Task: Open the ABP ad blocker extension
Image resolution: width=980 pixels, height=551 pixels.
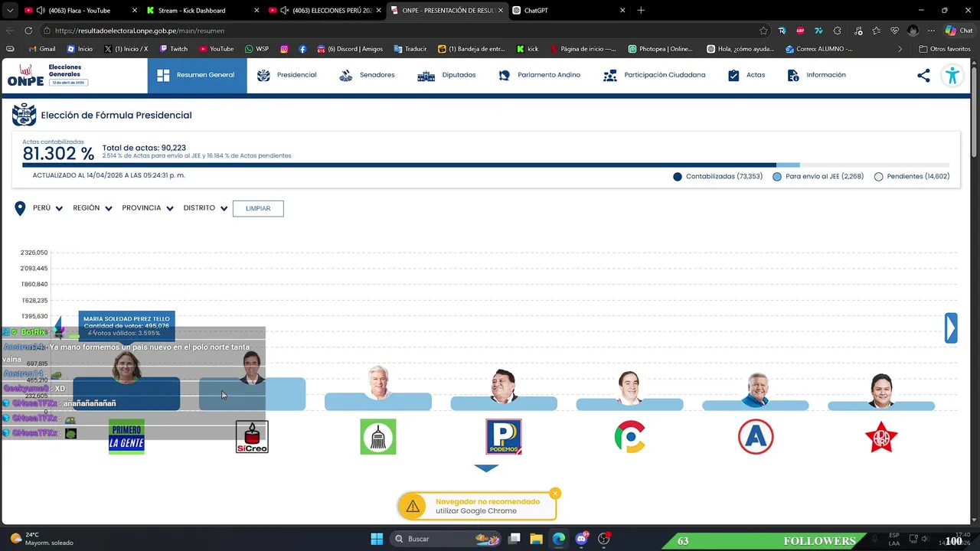Action: click(800, 31)
